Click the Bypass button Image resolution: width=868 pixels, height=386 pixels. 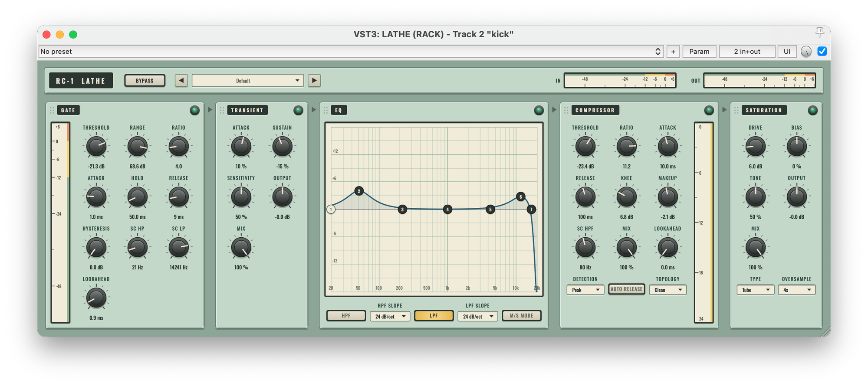point(145,81)
